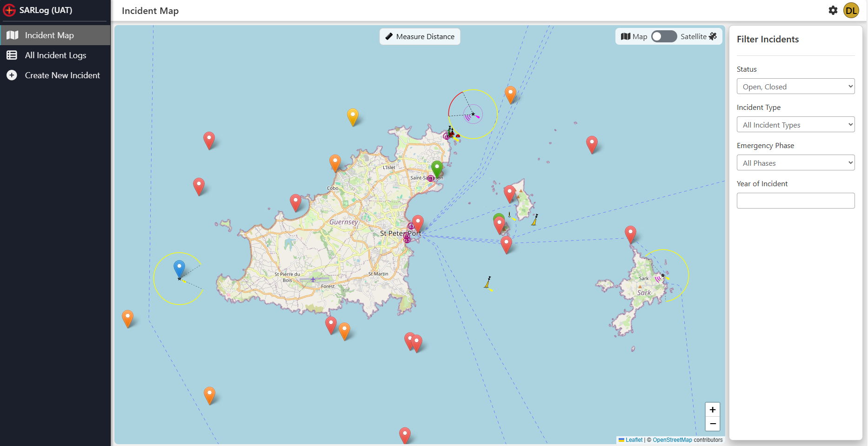The width and height of the screenshot is (868, 446).
Task: Open the settings gear icon
Action: pyautogui.click(x=833, y=10)
